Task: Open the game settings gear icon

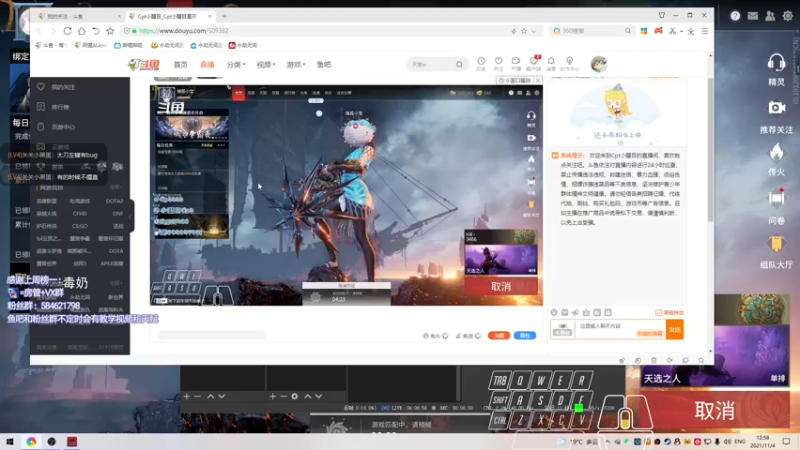Action: 787,16
